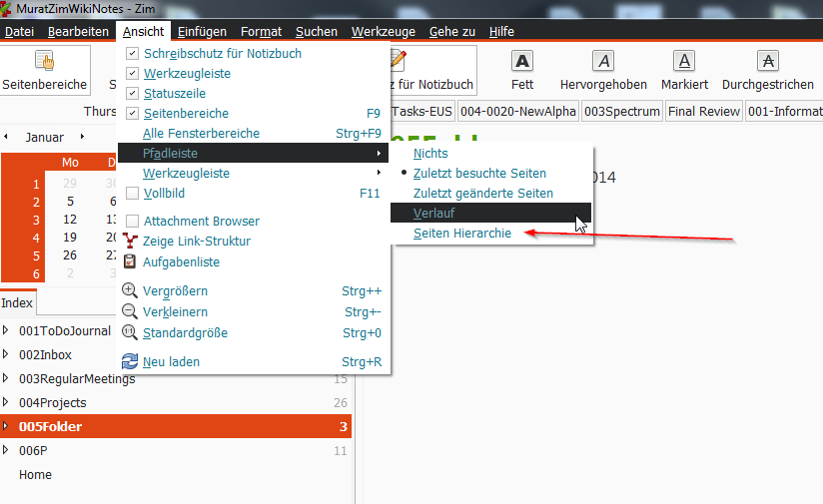Click the Seitenbereiche toolbar icon
The height and width of the screenshot is (504, 823).
tap(45, 60)
